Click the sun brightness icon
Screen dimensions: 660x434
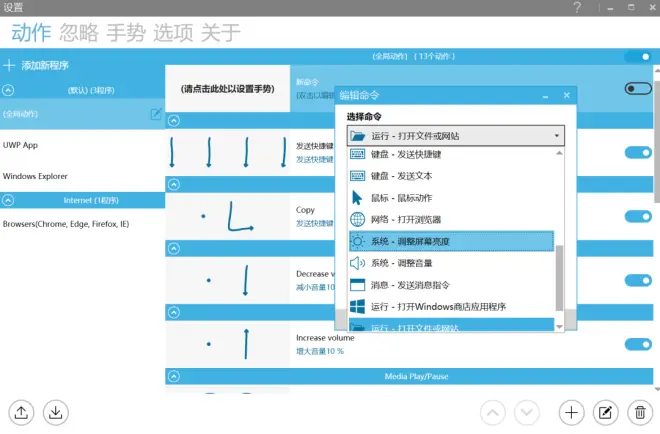[357, 242]
